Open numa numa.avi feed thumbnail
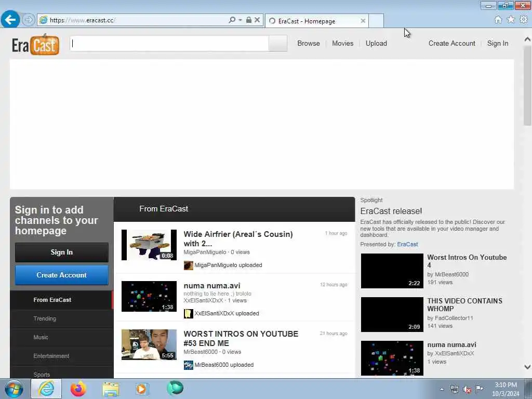Viewport: 532px width, 399px height. click(x=149, y=296)
